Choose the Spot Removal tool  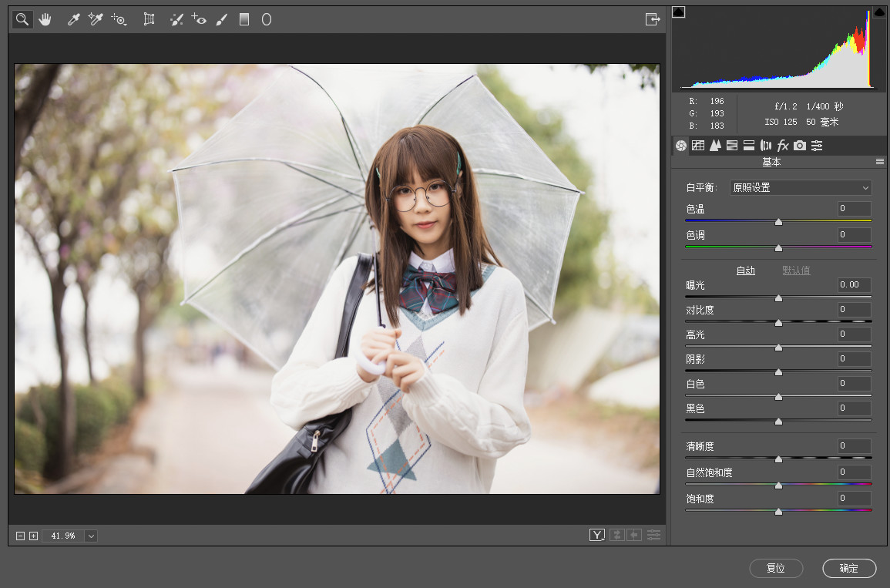(176, 20)
